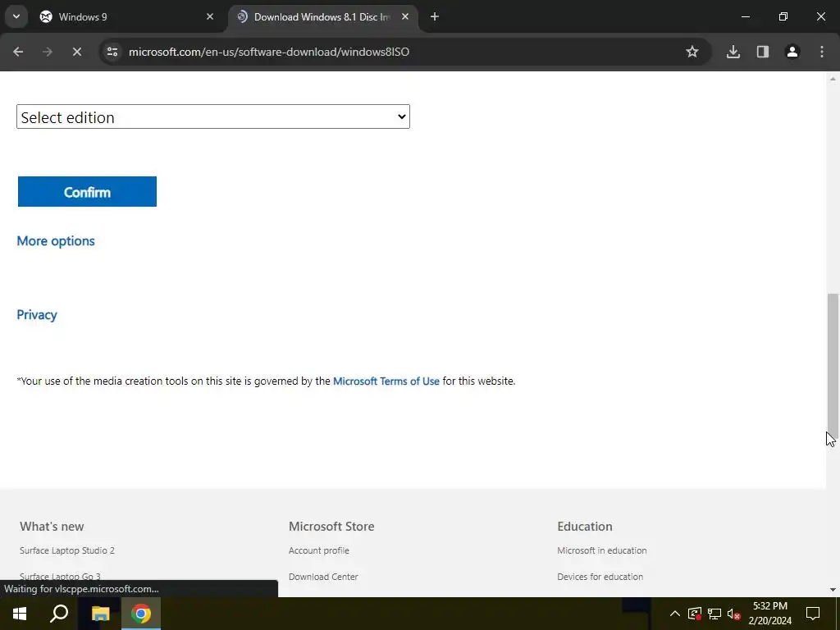
Task: Go back to the previous page
Action: coord(18,52)
